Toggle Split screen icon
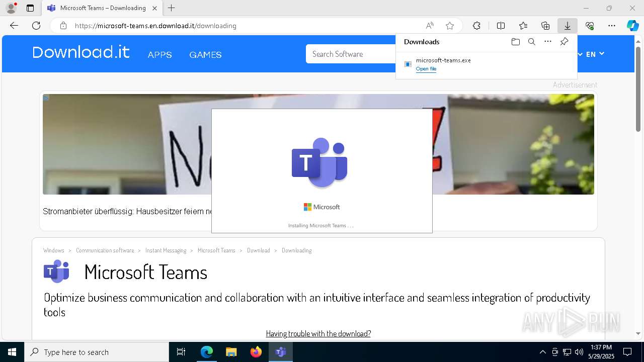The width and height of the screenshot is (644, 362). pos(501,26)
